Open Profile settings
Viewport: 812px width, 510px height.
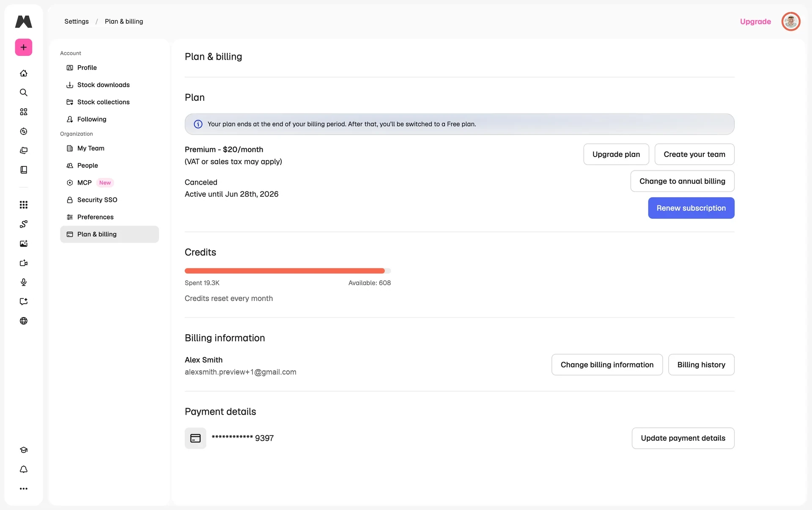click(x=110, y=68)
